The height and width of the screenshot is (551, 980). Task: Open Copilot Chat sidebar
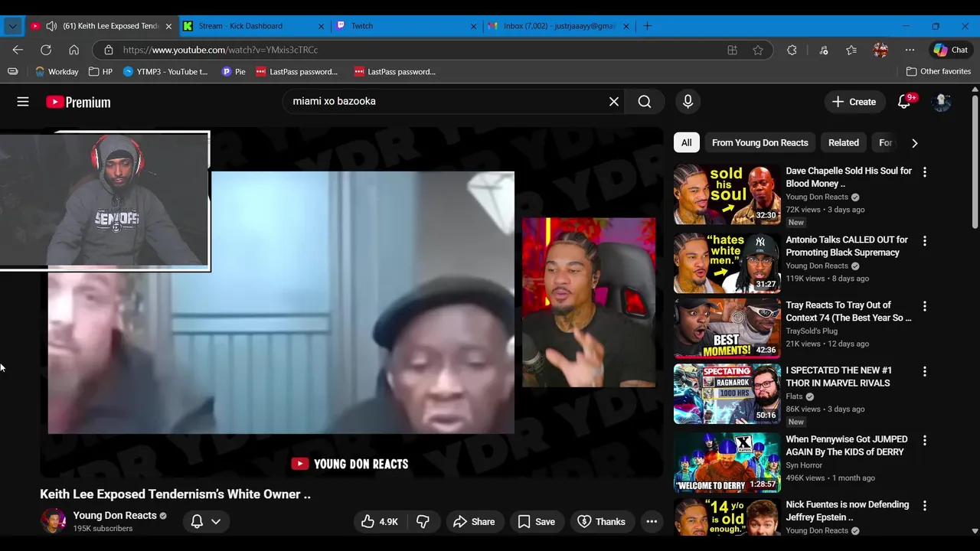tap(950, 50)
